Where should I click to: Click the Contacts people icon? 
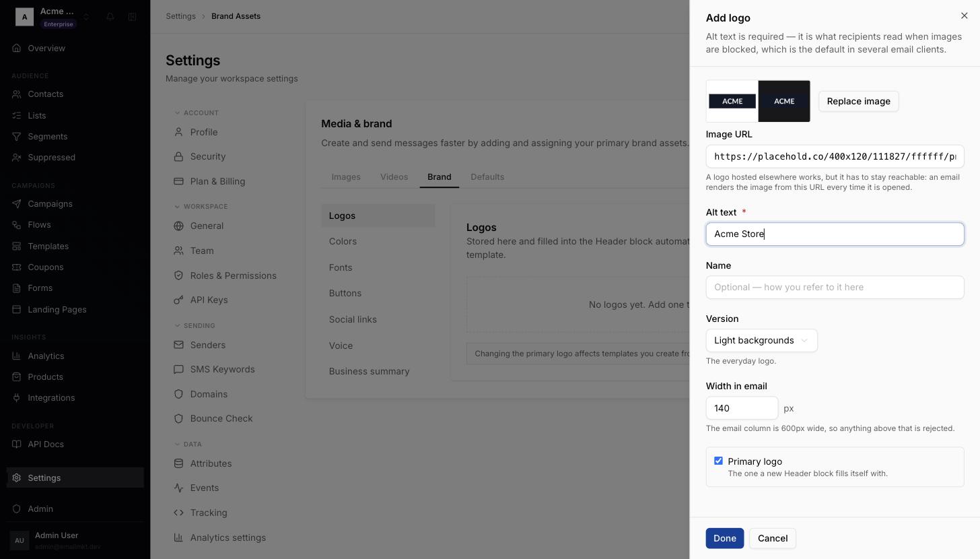coord(17,94)
